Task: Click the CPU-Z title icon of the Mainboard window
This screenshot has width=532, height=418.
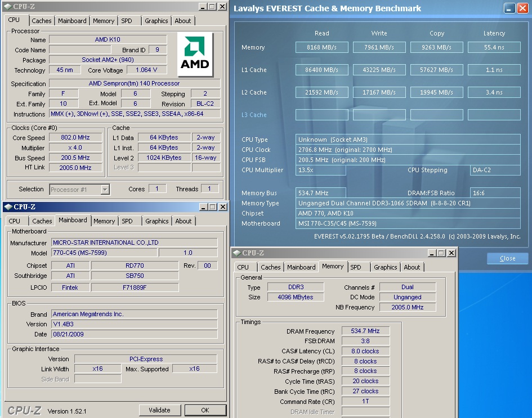Action: 8,207
